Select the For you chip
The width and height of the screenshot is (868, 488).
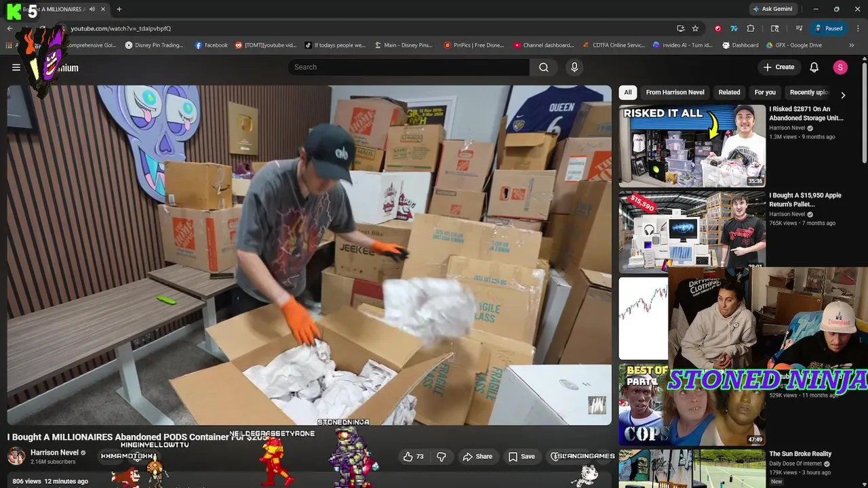click(765, 92)
